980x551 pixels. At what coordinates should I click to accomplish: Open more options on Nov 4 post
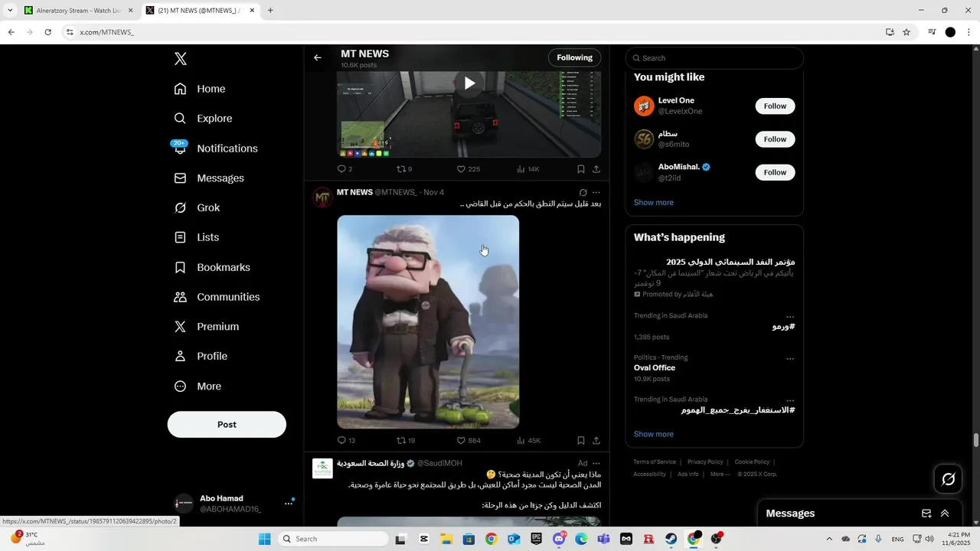pyautogui.click(x=596, y=193)
